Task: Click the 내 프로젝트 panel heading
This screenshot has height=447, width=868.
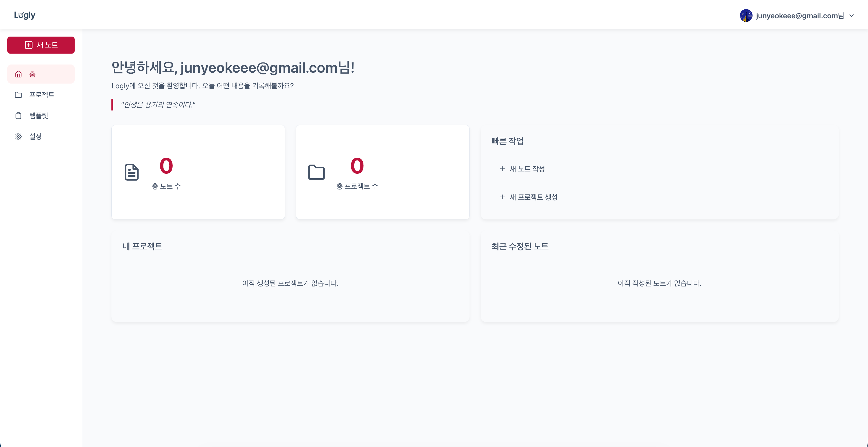Action: [142, 246]
